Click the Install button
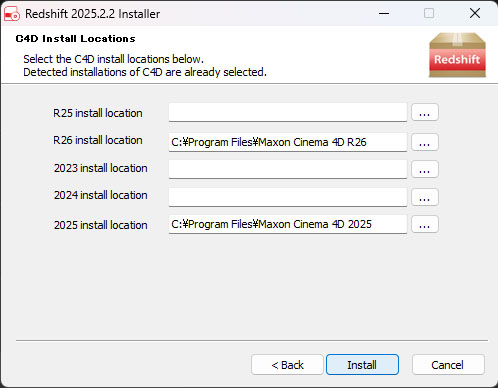The width and height of the screenshot is (498, 388). click(362, 365)
